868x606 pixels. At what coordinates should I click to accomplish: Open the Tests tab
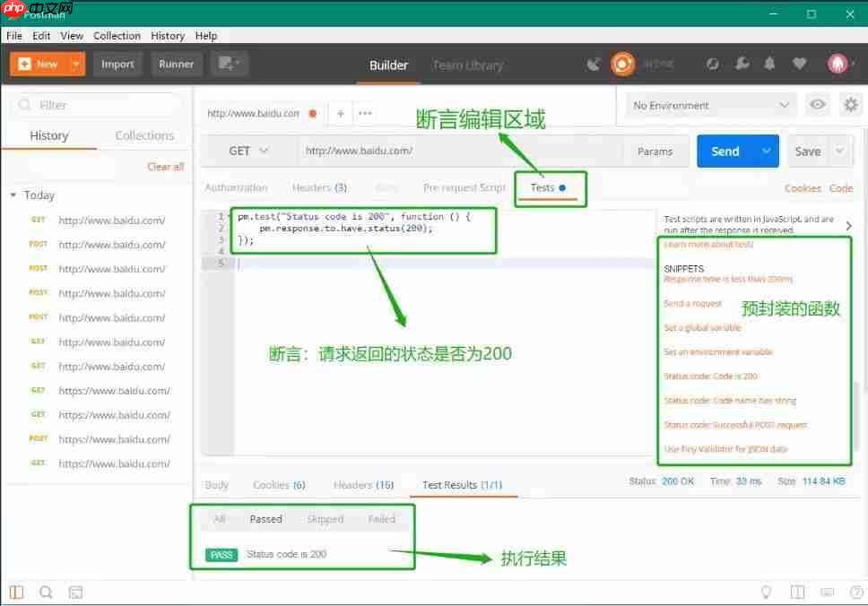[x=548, y=188]
